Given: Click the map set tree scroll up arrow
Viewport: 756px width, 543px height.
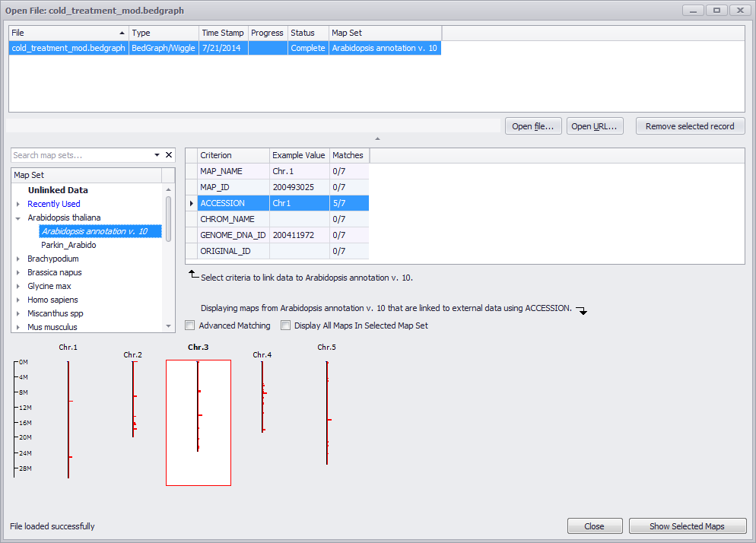Looking at the screenshot, I should pyautogui.click(x=168, y=189).
